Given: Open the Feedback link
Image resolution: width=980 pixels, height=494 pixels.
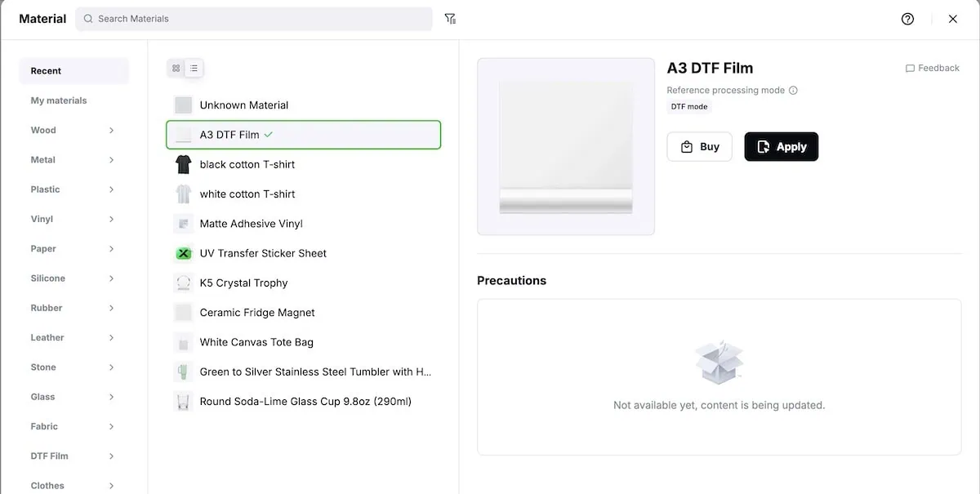Looking at the screenshot, I should [932, 69].
